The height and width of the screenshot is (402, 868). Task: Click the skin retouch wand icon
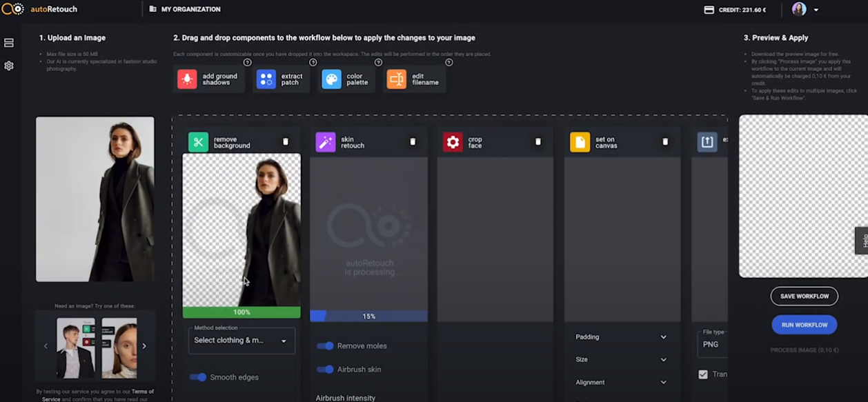[326, 142]
